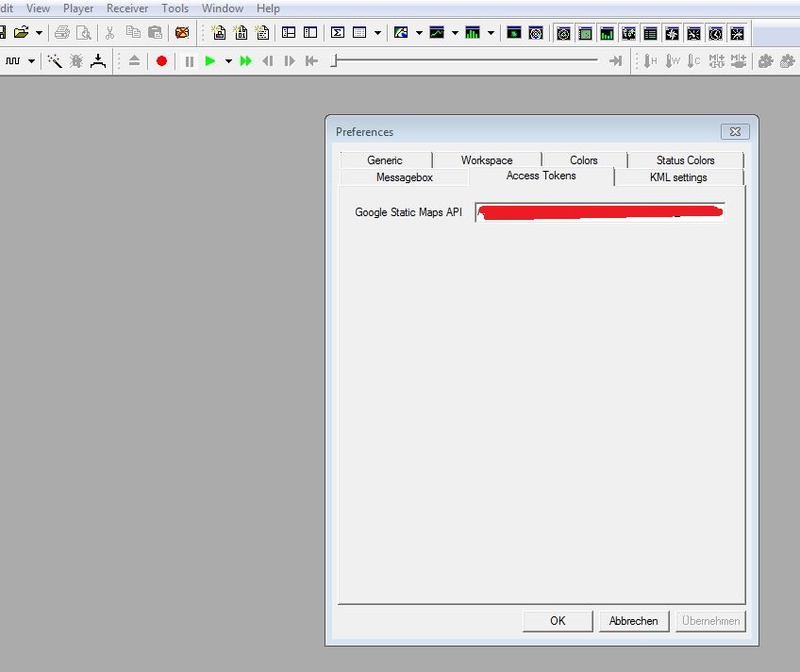Click the Sigma statistics icon
Screen dimensions: 800x672
(x=338, y=32)
